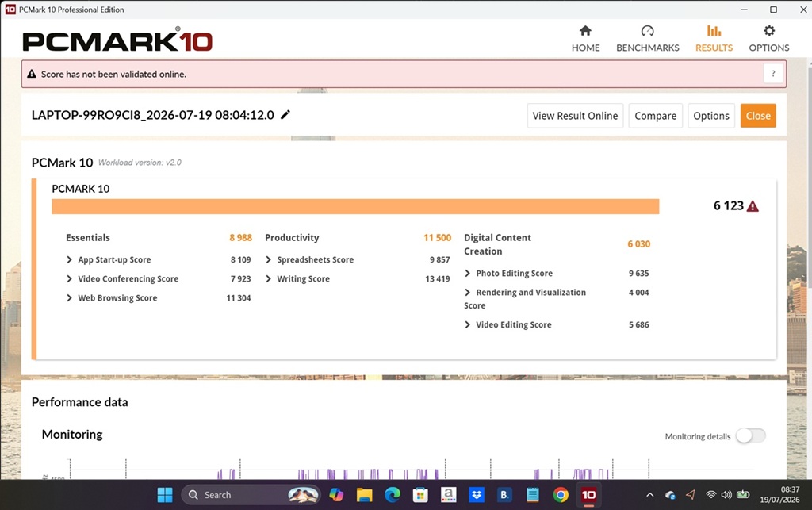Open the Wi-Fi network tray icon
This screenshot has width=812, height=510.
pos(711,494)
